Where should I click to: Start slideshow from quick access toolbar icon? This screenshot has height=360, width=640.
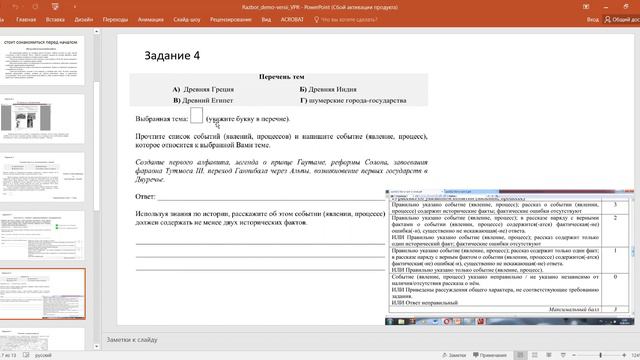[55, 7]
